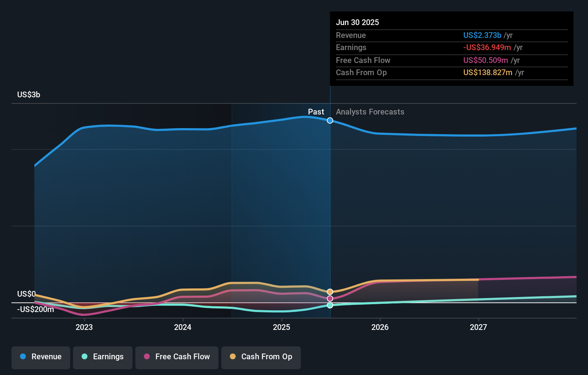This screenshot has height=375, width=588.
Task: Click the US$2.373b revenue value
Action: tap(482, 35)
